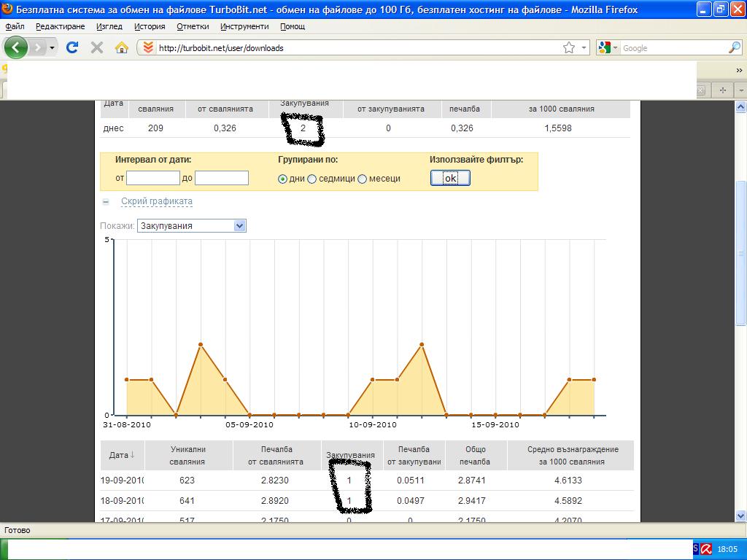Click the page scrollbar down arrow
This screenshot has height=560, width=747.
740,516
